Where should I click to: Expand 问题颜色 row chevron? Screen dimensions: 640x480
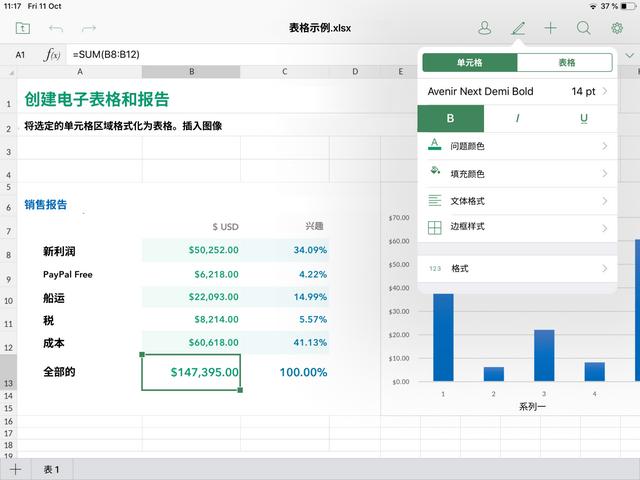coord(604,146)
